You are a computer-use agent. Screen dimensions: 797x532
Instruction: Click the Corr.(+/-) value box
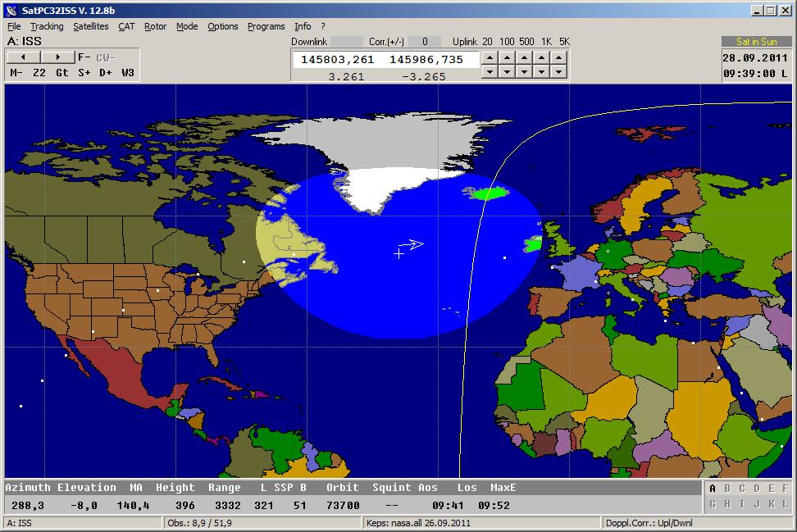click(425, 42)
